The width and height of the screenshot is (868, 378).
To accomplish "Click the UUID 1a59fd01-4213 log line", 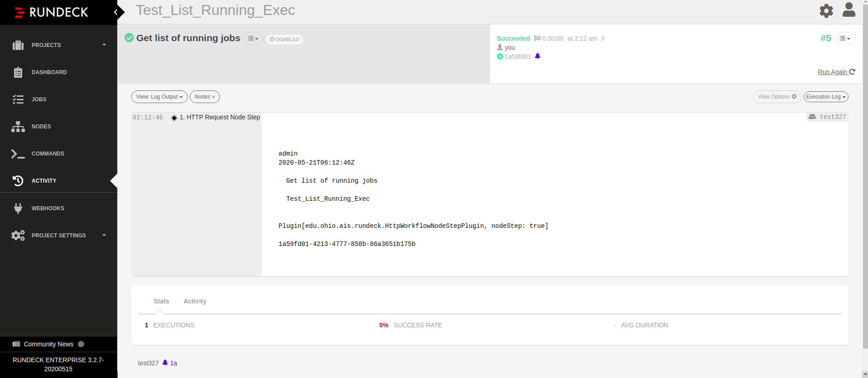I will tap(347, 244).
